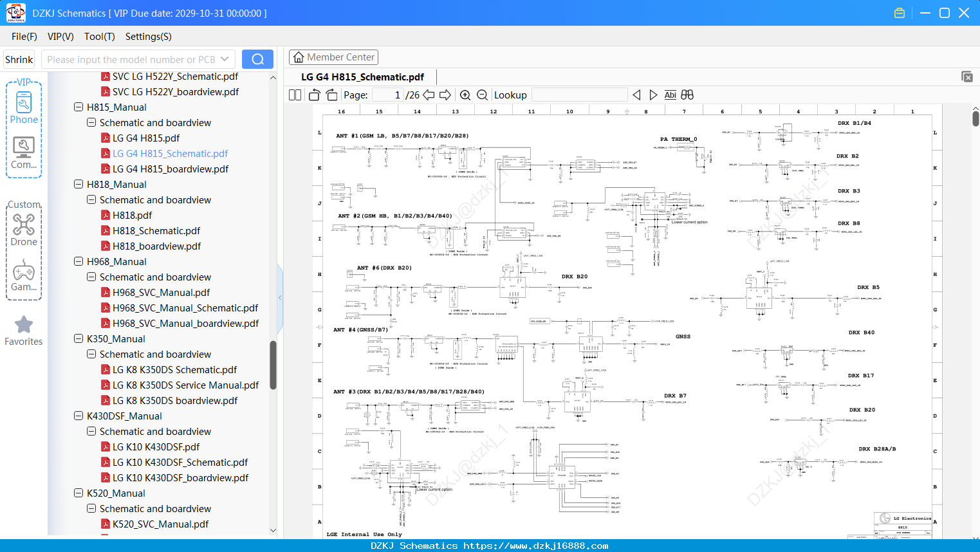Open SVC LG H522Y_boardview.pdf
980x552 pixels.
point(176,91)
